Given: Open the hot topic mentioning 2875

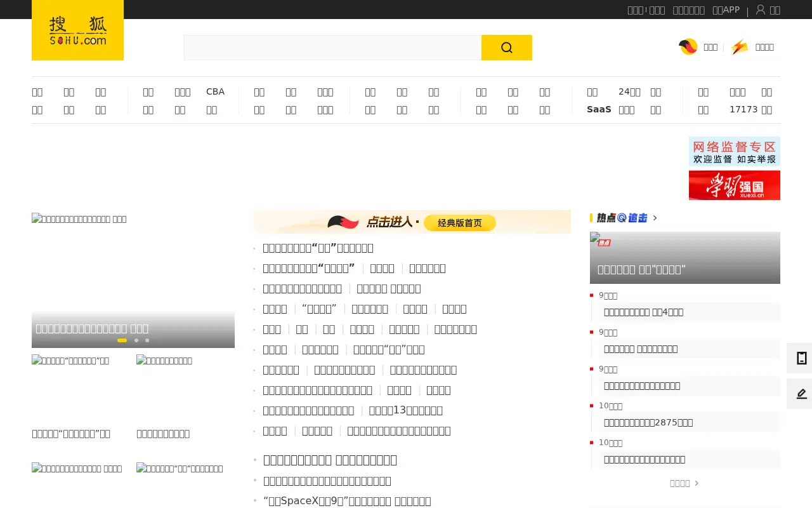Looking at the screenshot, I should (x=648, y=422).
